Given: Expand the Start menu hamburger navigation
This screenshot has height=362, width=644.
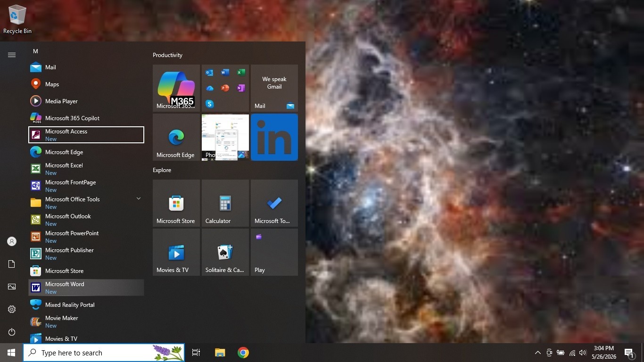Looking at the screenshot, I should point(12,55).
